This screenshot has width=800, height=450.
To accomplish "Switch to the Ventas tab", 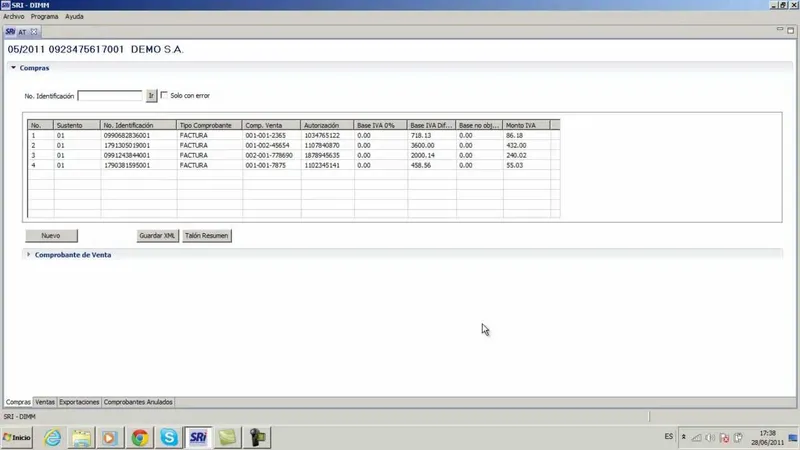I will (x=45, y=402).
